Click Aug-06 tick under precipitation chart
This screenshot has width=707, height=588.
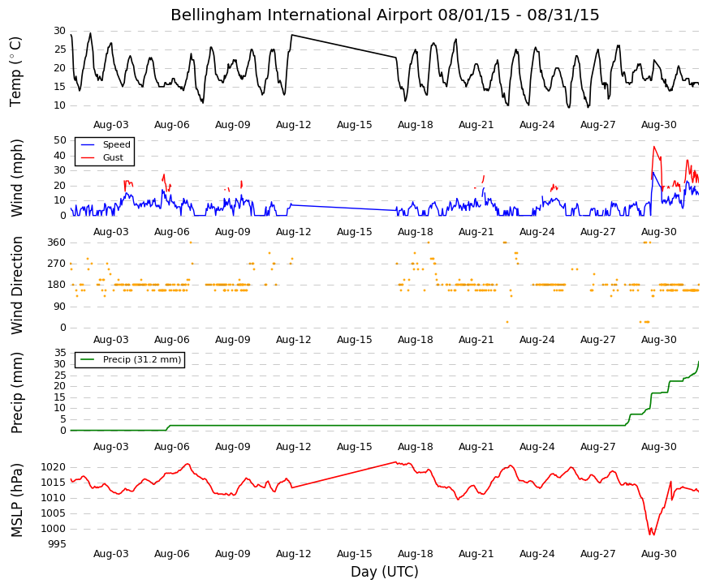172,447
